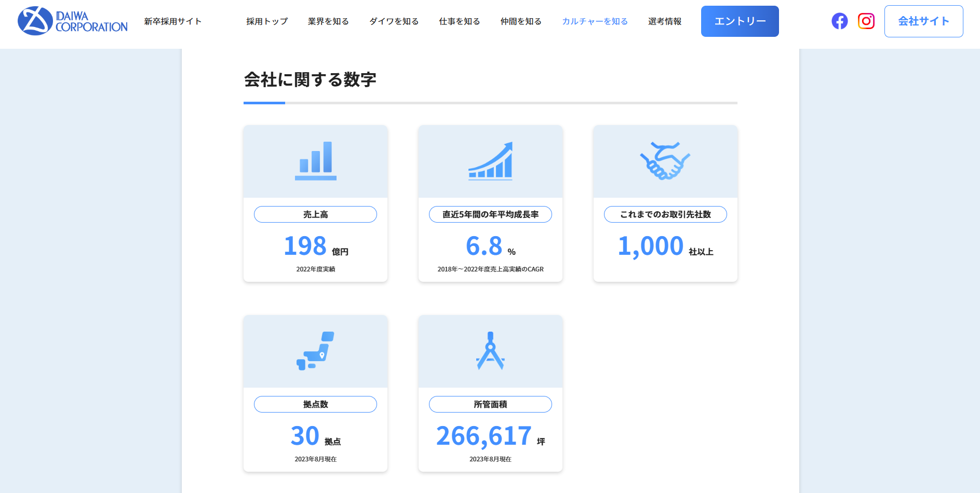Click the 2018年〜2022年度売上高実績のCAGR note
Viewport: 980px width, 493px height.
click(x=490, y=269)
